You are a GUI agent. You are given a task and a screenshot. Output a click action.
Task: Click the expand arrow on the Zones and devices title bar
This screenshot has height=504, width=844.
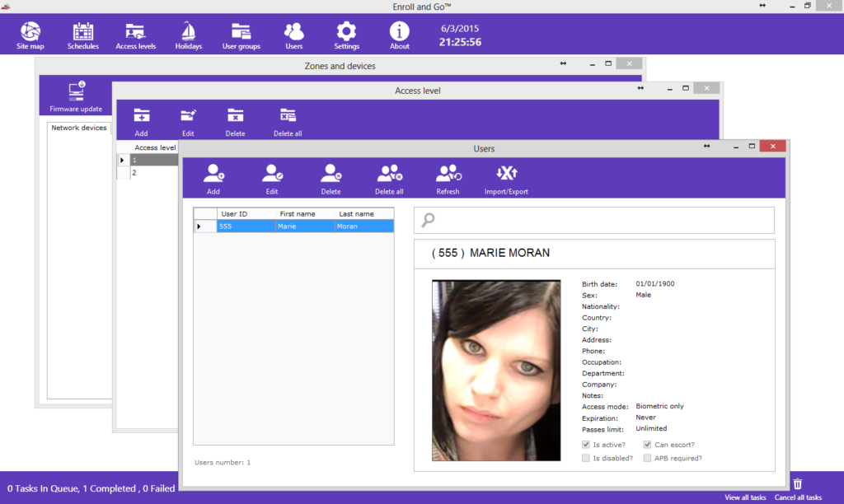[562, 63]
